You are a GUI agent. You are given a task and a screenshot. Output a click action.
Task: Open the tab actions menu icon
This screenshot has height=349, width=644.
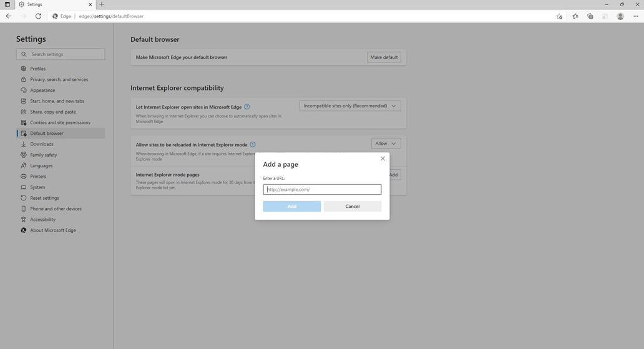pyautogui.click(x=7, y=4)
